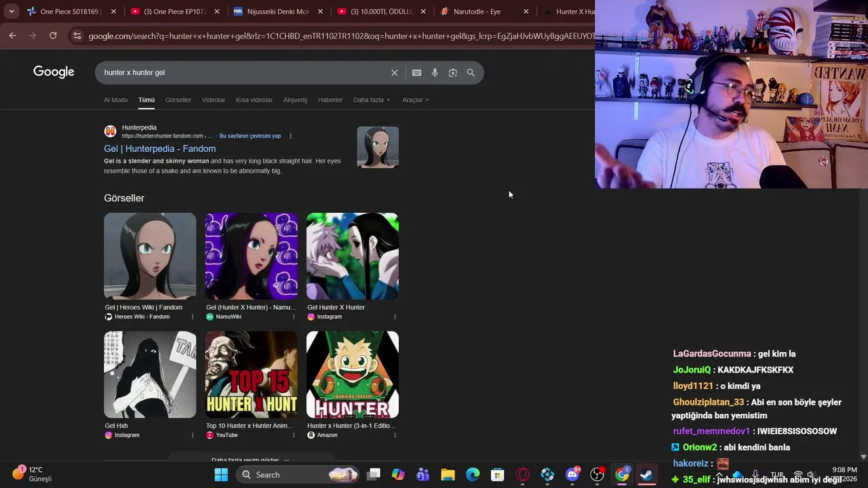Open site information icon in address bar
The width and height of the screenshot is (868, 488).
(x=77, y=35)
